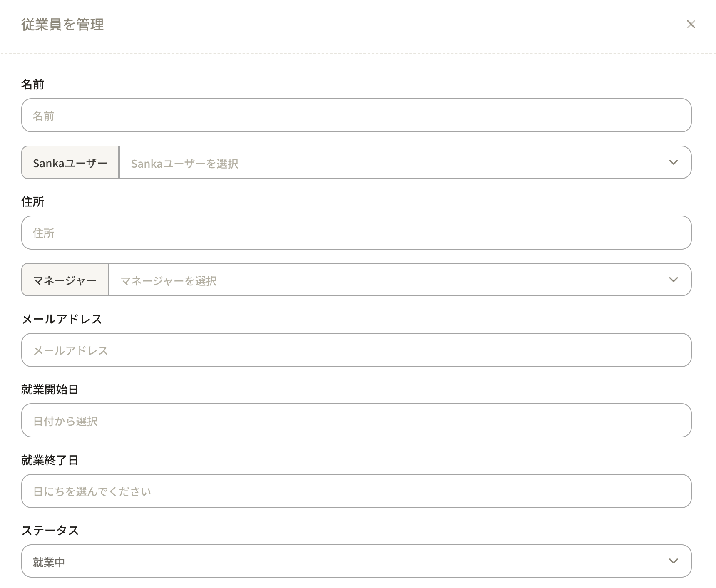Click the Sankaユーザー prefix label box

pos(70,163)
